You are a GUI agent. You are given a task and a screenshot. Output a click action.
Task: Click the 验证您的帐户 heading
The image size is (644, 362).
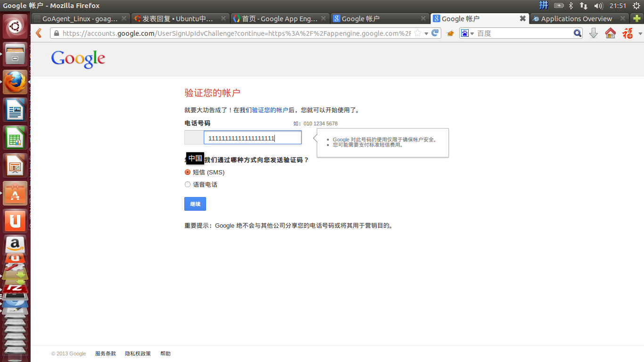click(x=212, y=92)
